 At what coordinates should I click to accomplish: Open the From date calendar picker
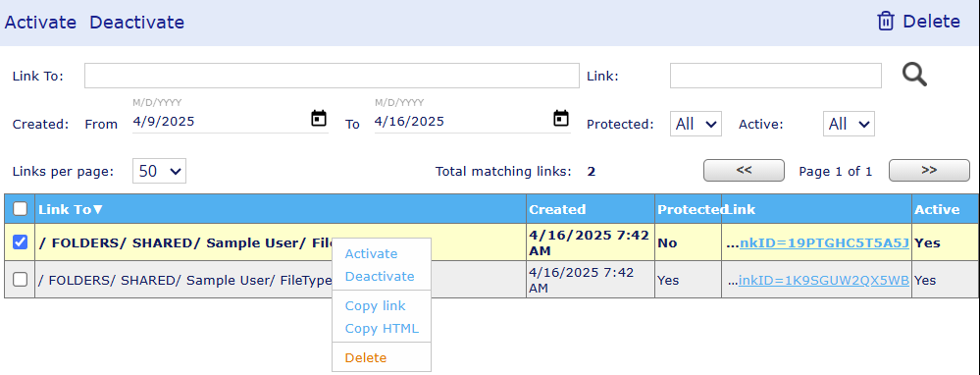pyautogui.click(x=319, y=118)
